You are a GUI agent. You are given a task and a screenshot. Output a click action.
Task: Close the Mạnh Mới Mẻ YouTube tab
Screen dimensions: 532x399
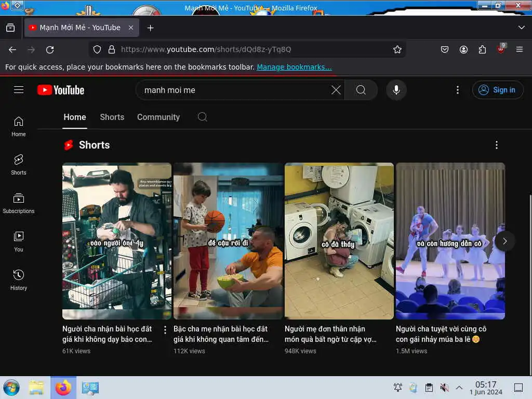point(131,28)
